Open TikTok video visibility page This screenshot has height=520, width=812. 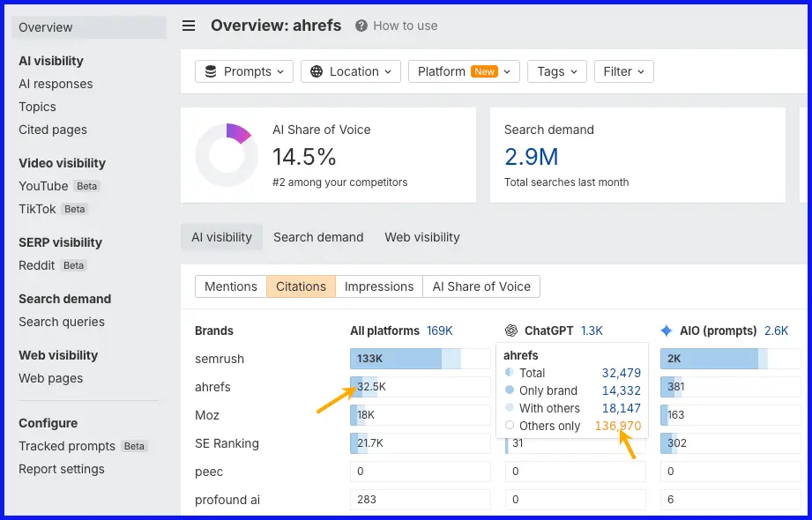click(x=37, y=209)
